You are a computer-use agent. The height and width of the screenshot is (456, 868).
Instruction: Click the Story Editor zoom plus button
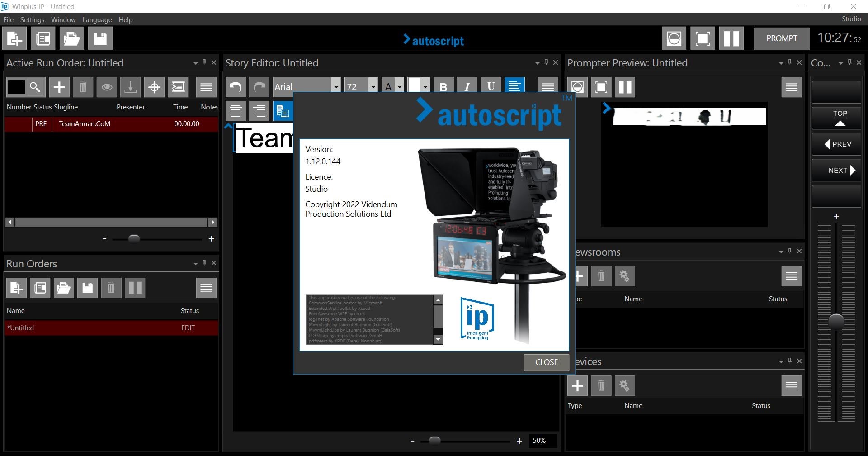519,441
